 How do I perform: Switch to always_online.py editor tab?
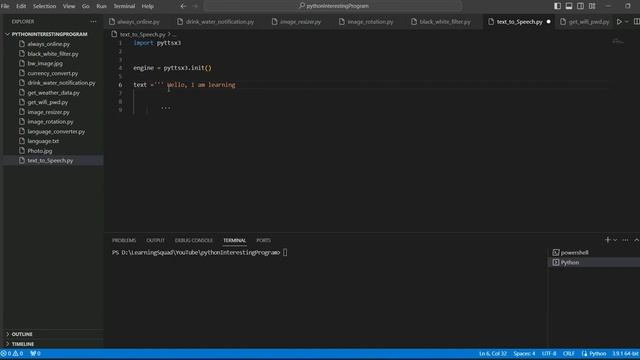(138, 22)
